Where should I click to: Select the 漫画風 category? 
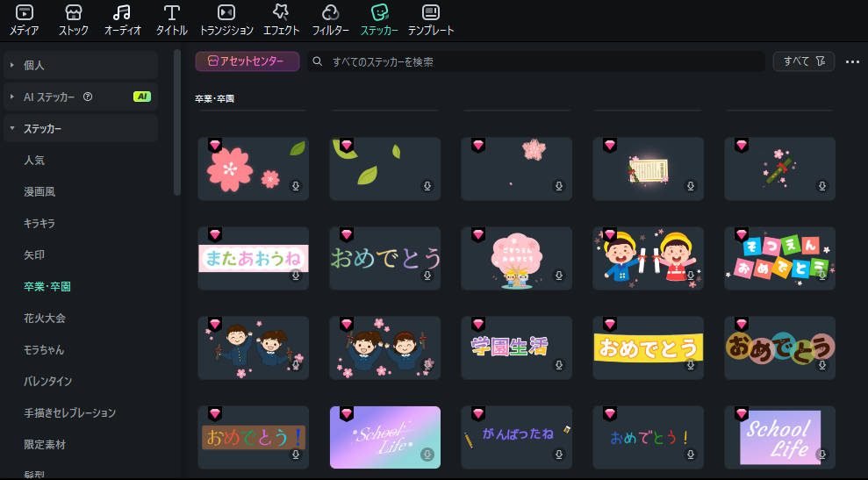click(39, 192)
